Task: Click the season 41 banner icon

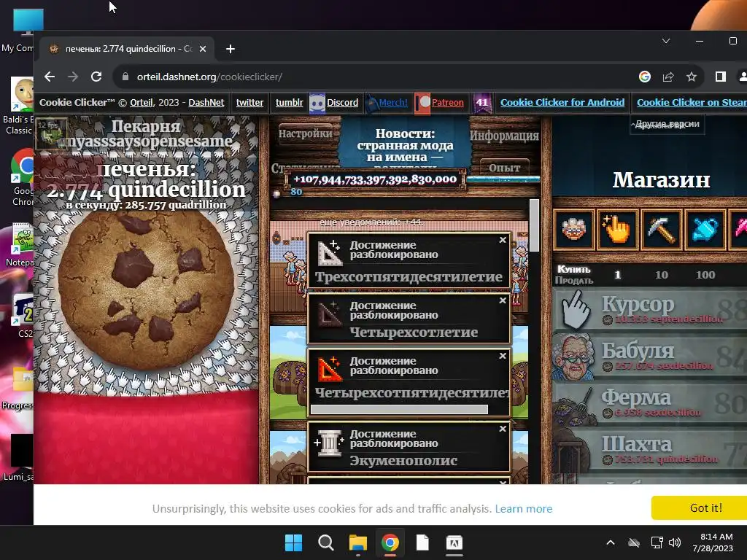Action: pyautogui.click(x=481, y=102)
